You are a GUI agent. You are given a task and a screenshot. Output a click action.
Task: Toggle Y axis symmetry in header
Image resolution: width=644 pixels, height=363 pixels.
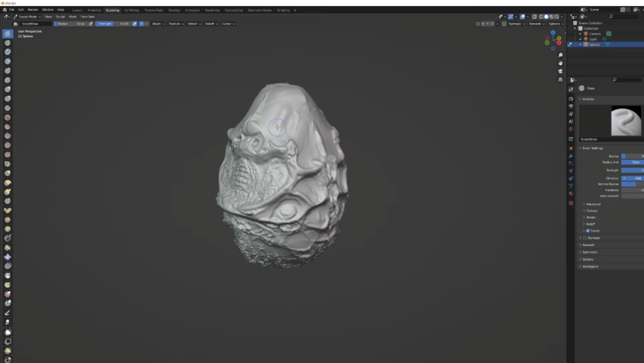pos(488,24)
